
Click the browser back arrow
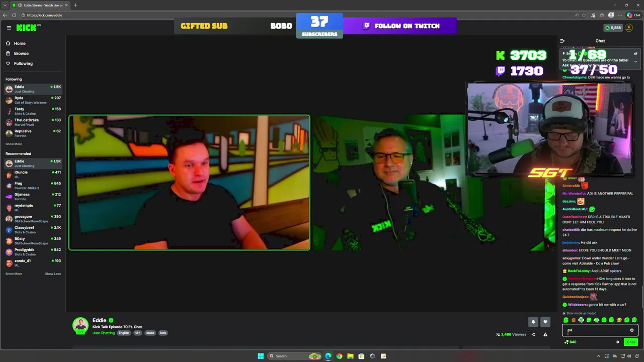click(x=5, y=15)
